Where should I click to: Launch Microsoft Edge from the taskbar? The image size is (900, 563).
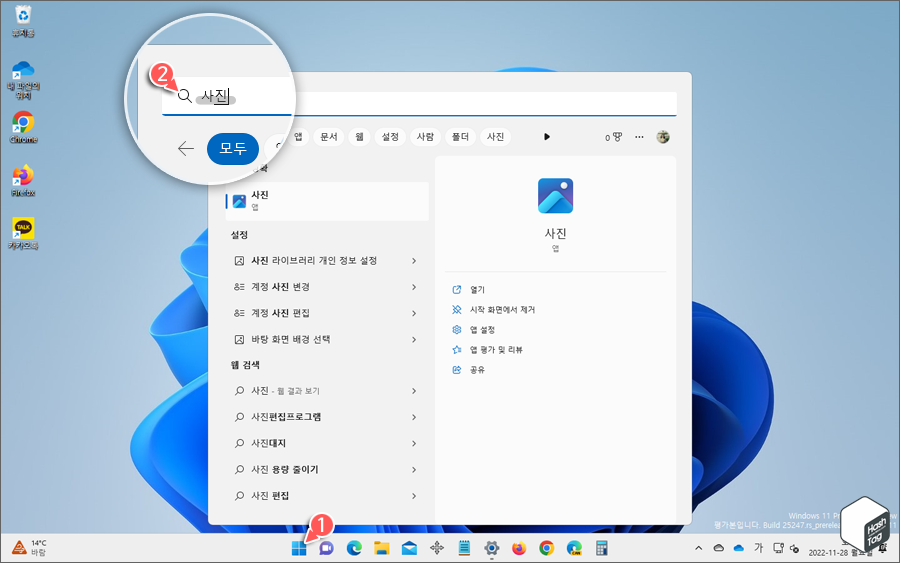point(354,549)
